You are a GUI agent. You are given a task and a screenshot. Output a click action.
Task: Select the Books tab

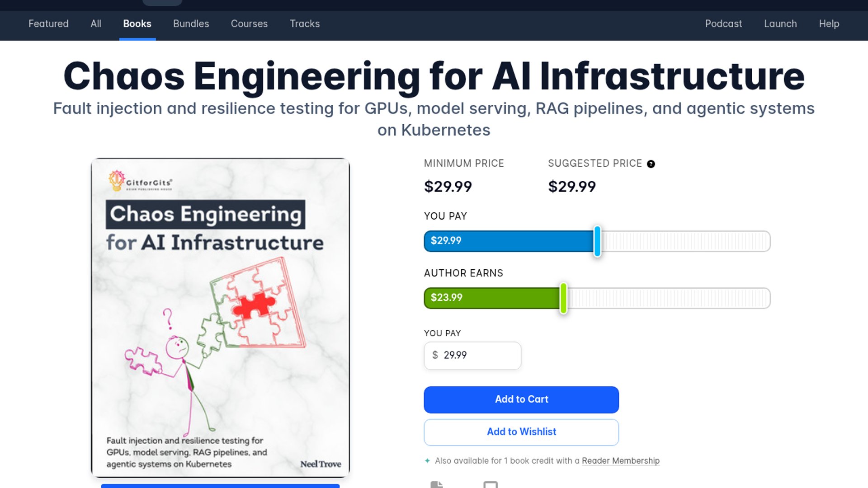point(137,23)
